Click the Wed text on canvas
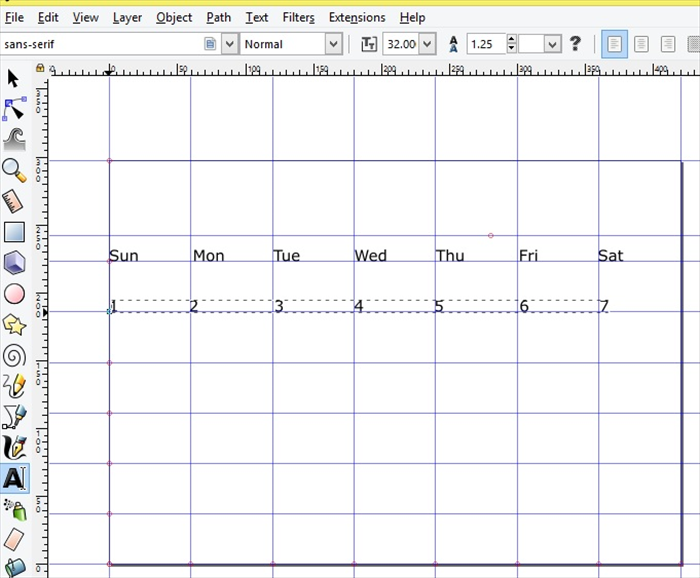The width and height of the screenshot is (700, 578). click(371, 256)
